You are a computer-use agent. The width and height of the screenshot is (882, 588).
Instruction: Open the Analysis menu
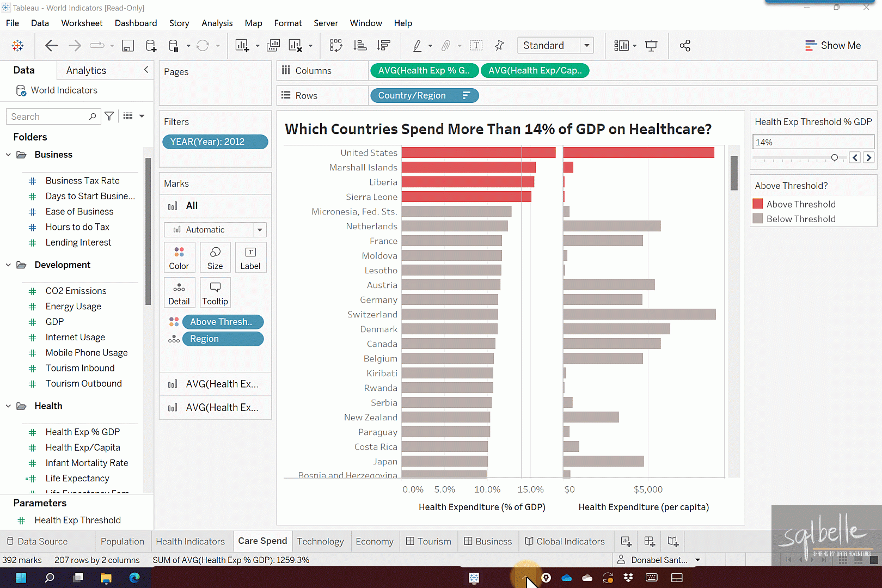(217, 23)
